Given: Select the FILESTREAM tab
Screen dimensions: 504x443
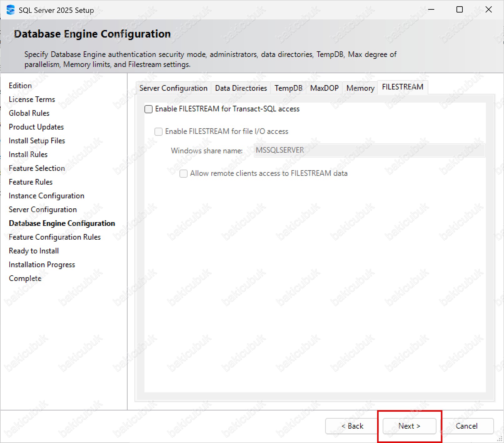Looking at the screenshot, I should tap(402, 87).
